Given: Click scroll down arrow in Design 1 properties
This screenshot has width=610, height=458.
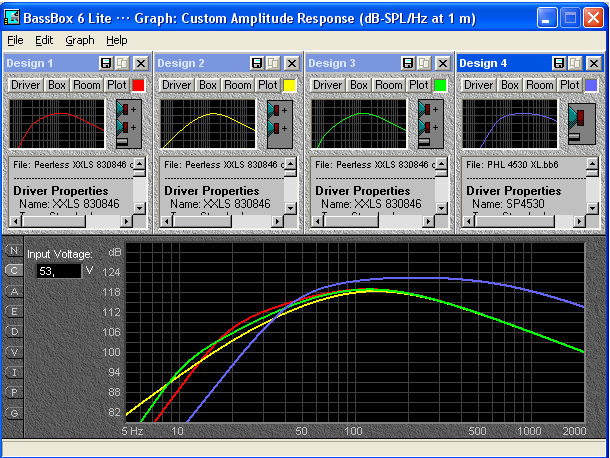Looking at the screenshot, I should click(140, 208).
